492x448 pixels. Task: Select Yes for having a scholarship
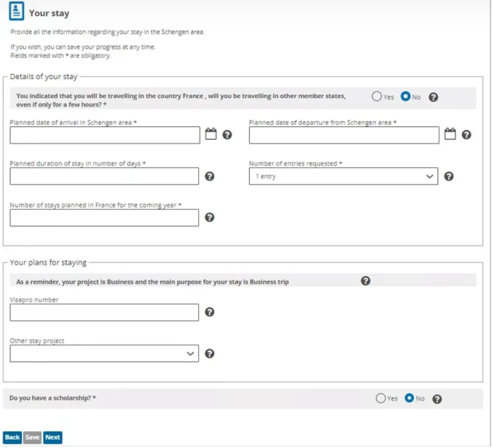(x=380, y=398)
